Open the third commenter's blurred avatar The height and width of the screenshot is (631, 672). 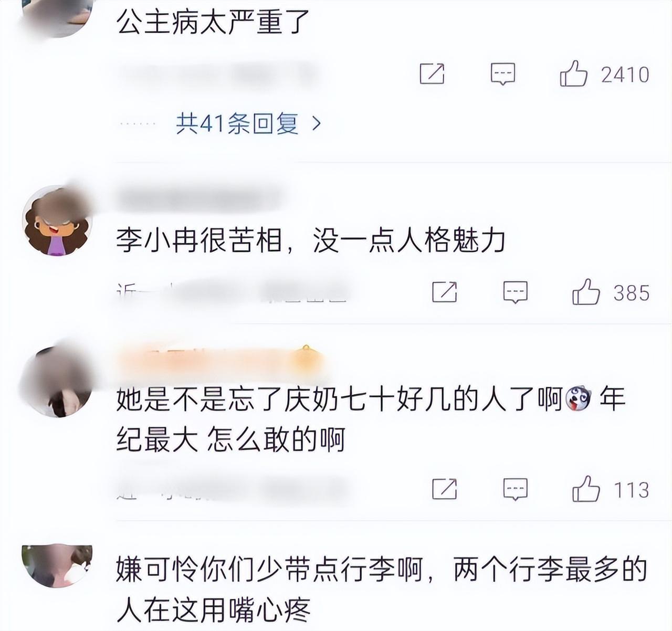(x=57, y=383)
